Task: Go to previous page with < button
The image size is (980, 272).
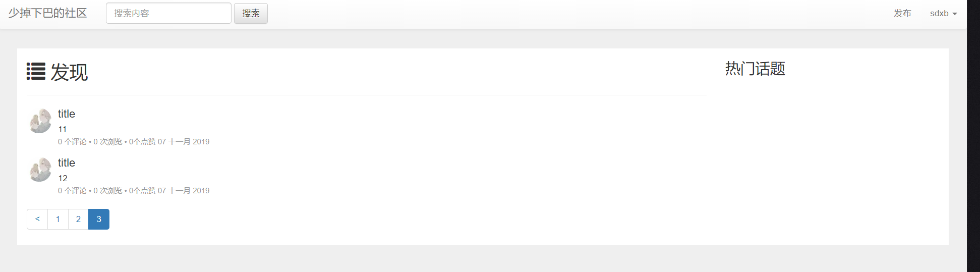Action: click(x=37, y=219)
